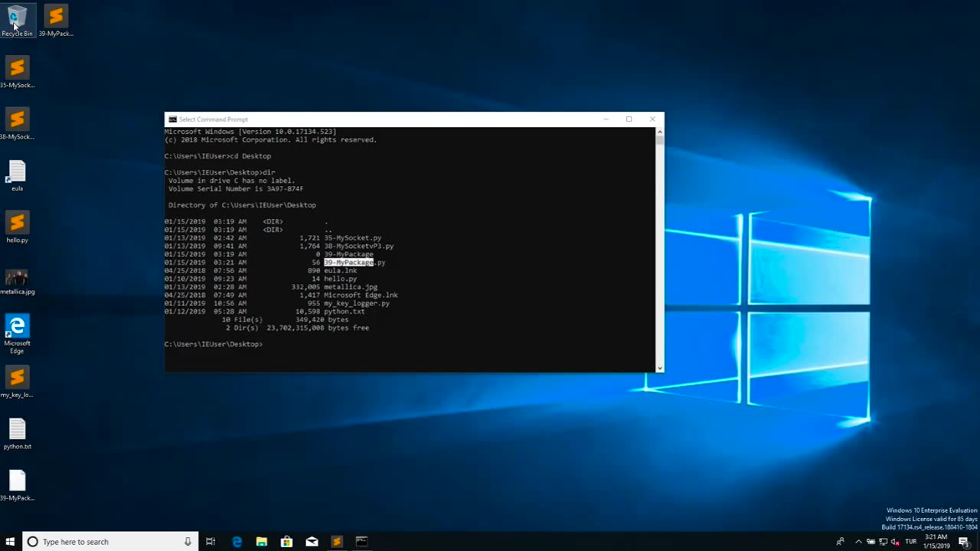Viewport: 980px width, 551px height.
Task: Select the python.txt desktop file icon
Action: (x=17, y=433)
